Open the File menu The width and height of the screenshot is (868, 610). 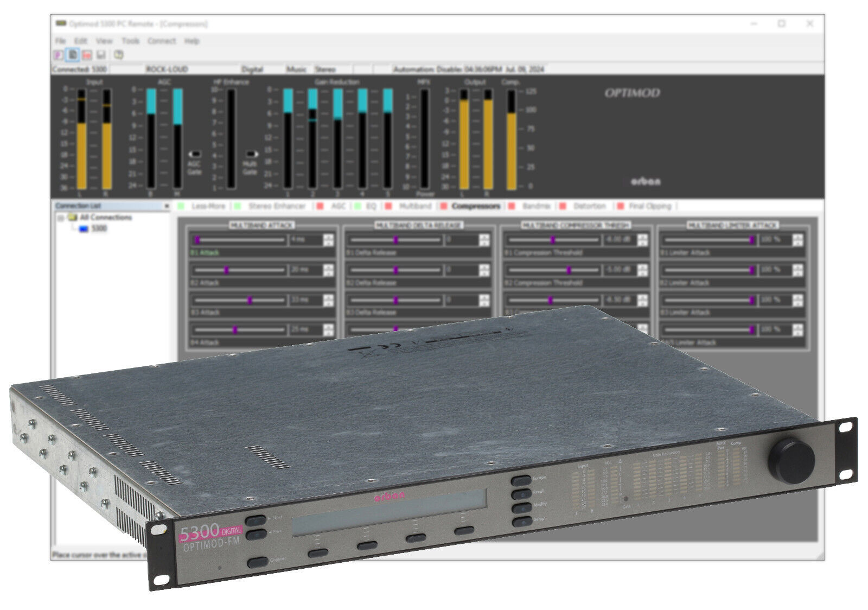point(60,41)
